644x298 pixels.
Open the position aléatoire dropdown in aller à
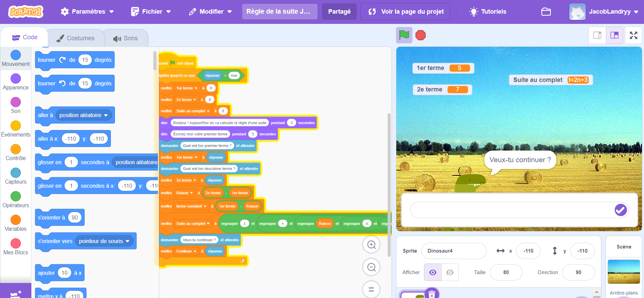click(x=84, y=115)
